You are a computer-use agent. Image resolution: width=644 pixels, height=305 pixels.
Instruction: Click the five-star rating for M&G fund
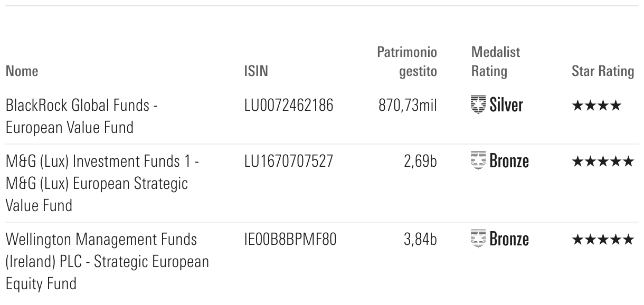pyautogui.click(x=602, y=161)
